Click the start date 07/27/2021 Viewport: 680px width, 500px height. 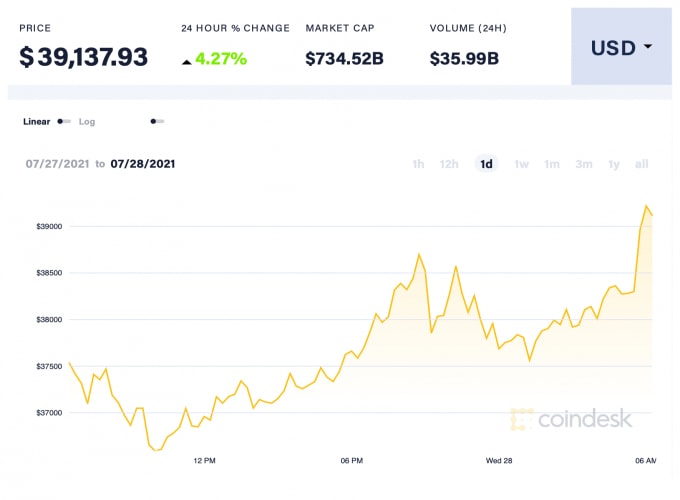point(57,164)
